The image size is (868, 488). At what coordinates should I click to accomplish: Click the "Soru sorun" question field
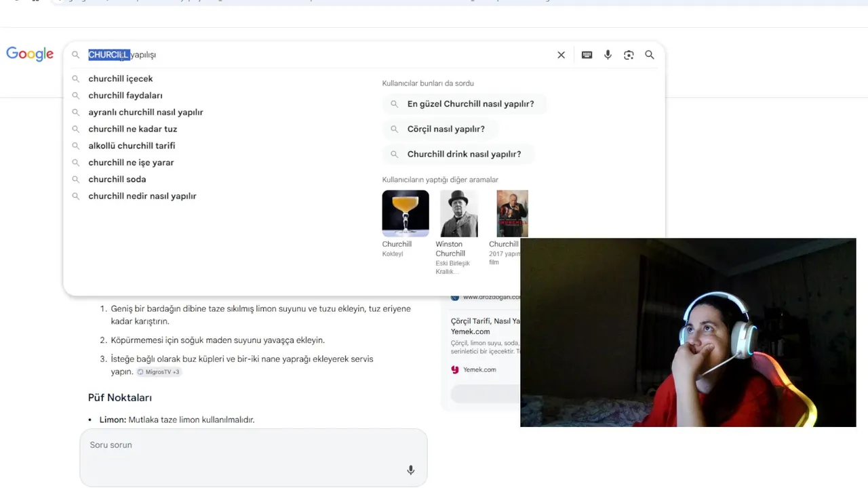coord(254,457)
